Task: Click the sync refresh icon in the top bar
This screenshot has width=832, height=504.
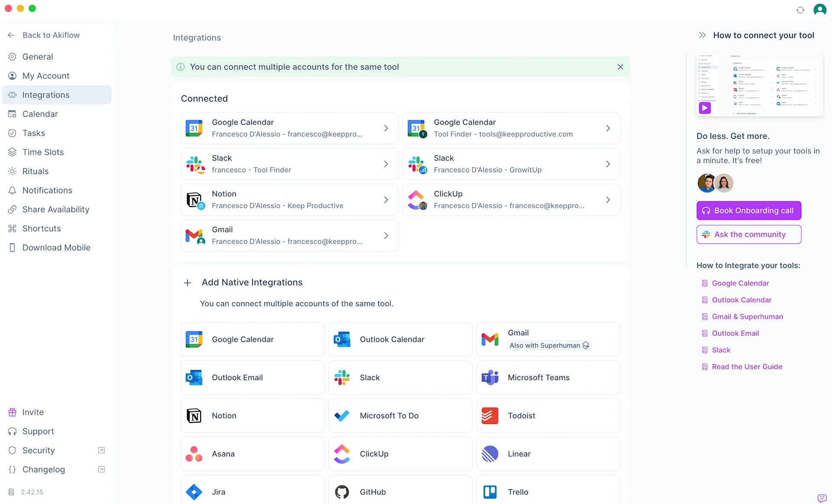Action: [800, 10]
